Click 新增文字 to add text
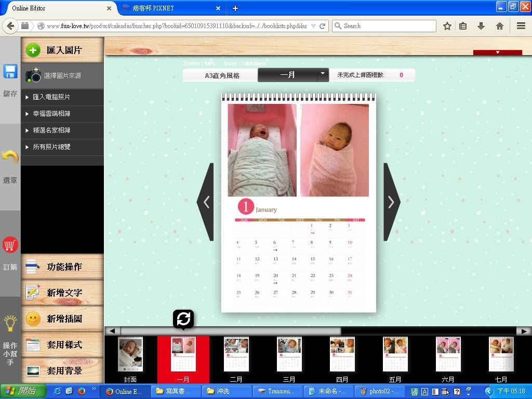This screenshot has width=532, height=399. click(x=62, y=292)
